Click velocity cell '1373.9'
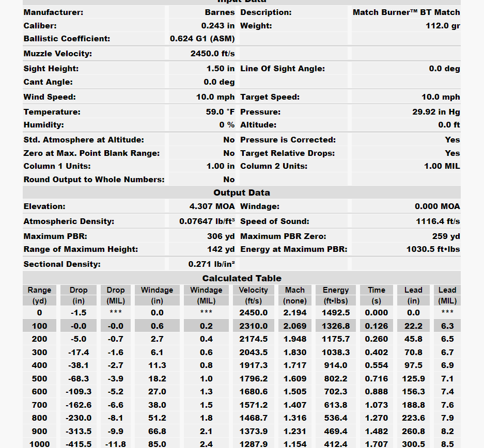 (x=254, y=431)
